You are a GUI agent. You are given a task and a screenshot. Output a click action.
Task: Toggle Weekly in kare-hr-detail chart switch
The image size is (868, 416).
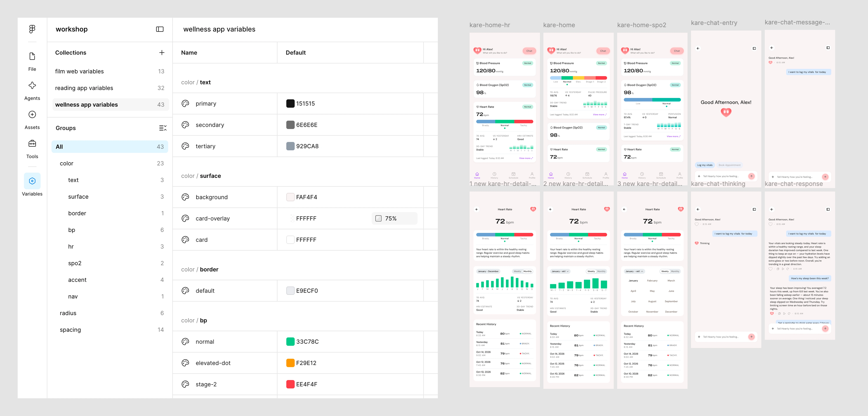pyautogui.click(x=517, y=271)
